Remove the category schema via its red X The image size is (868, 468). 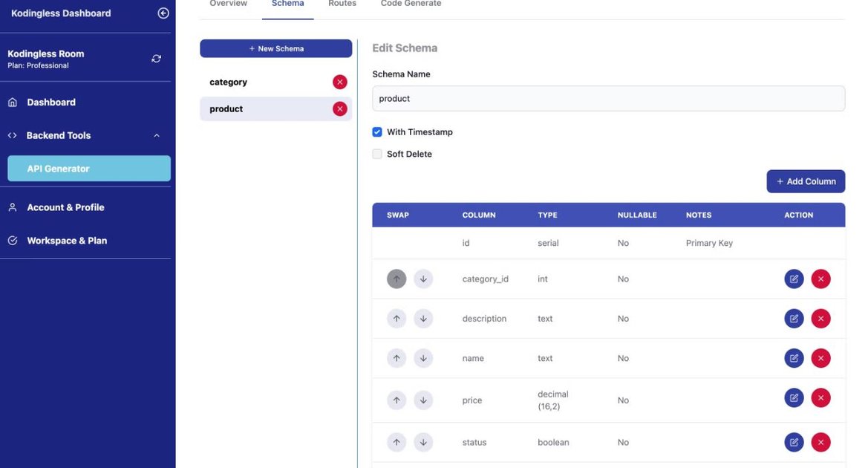point(339,82)
